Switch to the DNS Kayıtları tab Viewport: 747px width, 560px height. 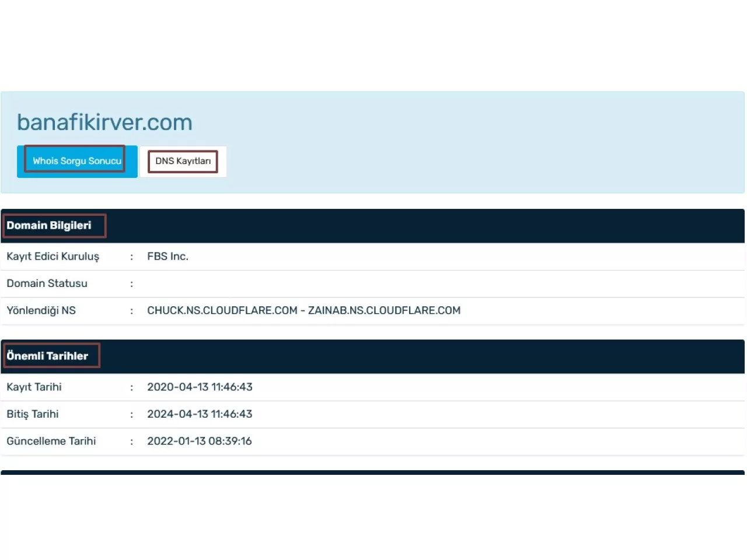183,162
